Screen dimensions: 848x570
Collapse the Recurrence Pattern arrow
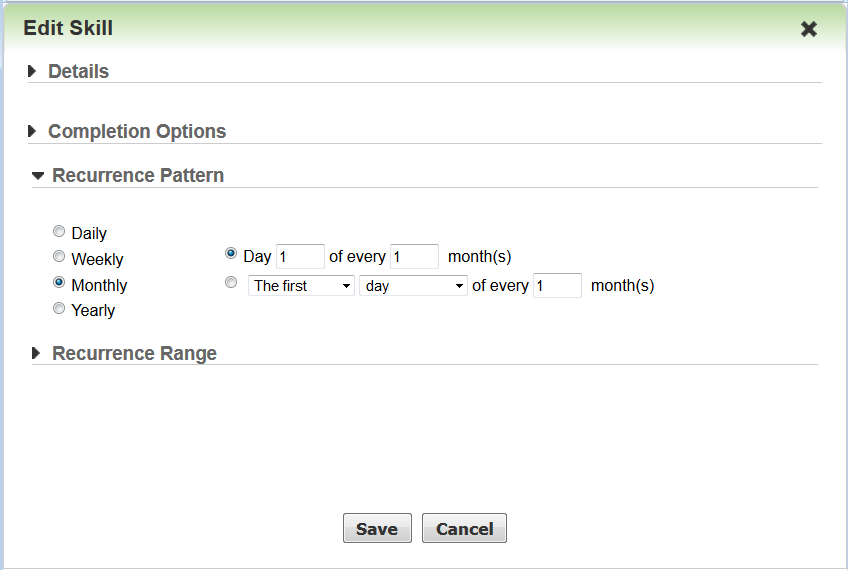coord(38,175)
